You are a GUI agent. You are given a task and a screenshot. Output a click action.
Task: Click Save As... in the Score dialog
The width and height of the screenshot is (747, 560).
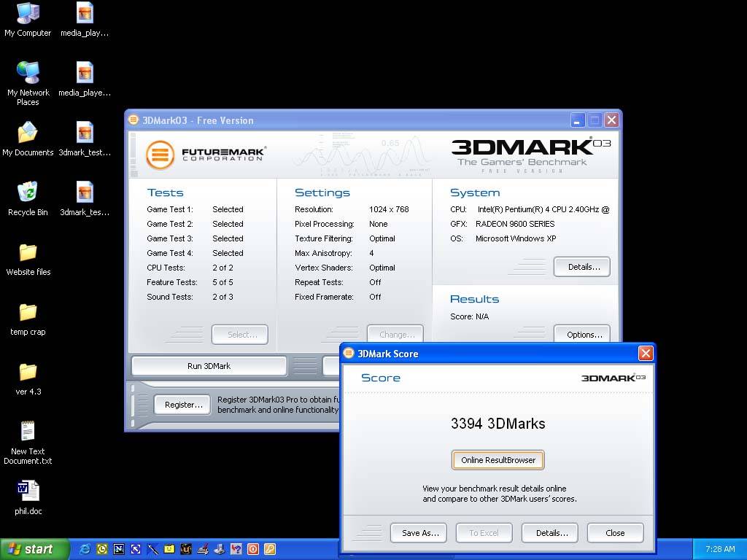click(418, 533)
